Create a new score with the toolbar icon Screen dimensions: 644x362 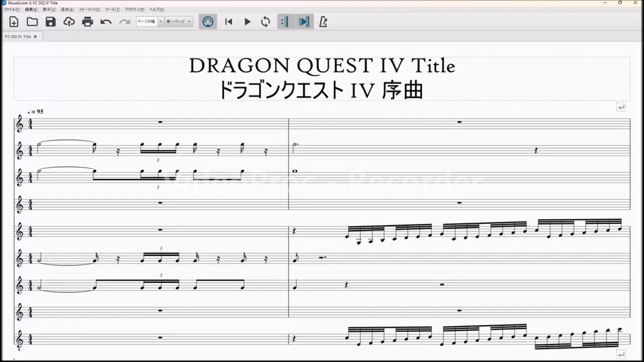tap(13, 21)
